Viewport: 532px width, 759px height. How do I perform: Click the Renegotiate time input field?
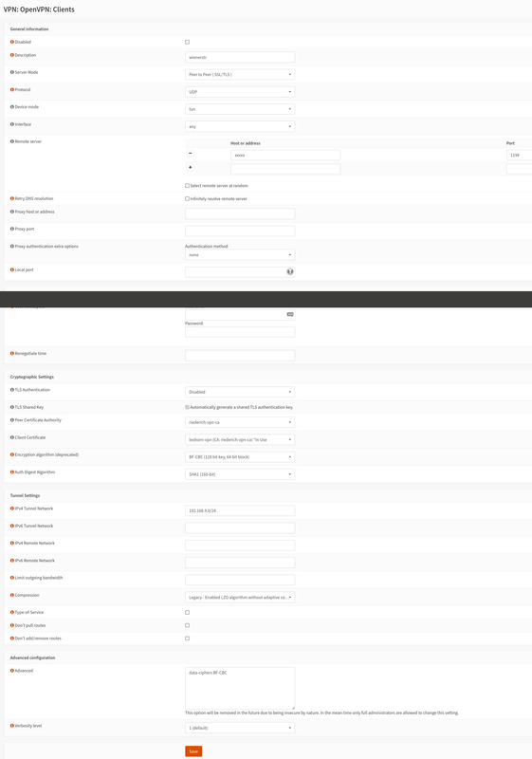(x=240, y=355)
